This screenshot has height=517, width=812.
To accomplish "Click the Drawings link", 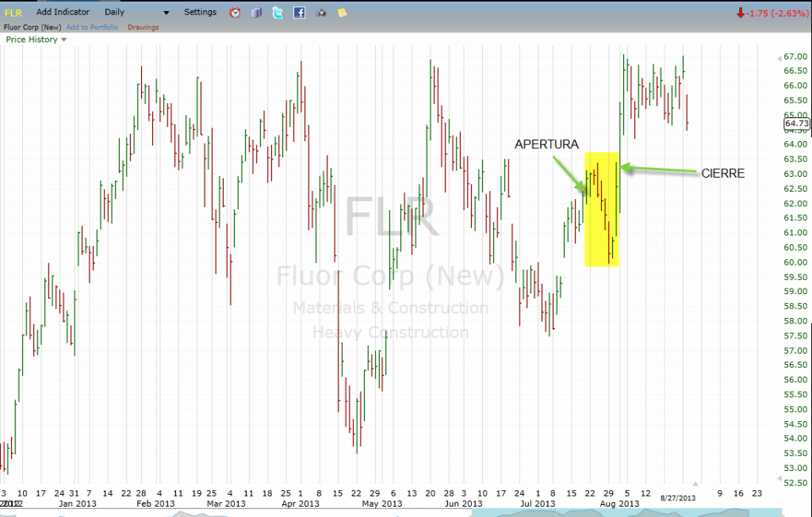I will 143,27.
